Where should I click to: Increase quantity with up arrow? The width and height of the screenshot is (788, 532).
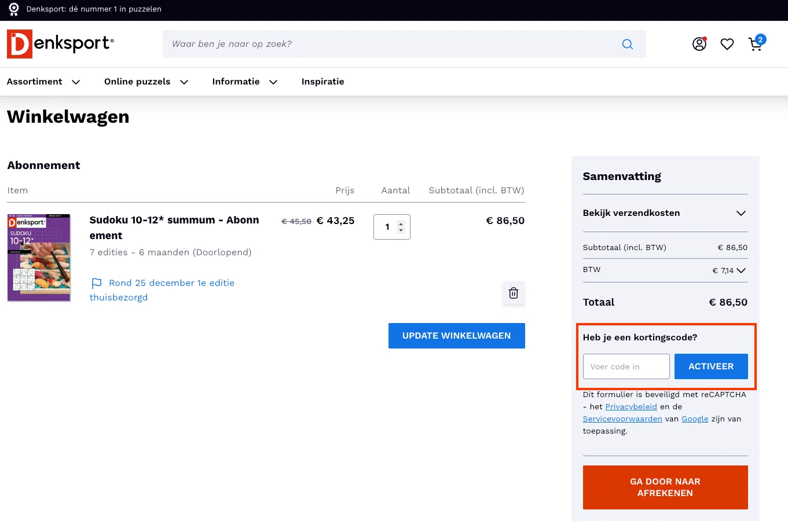(401, 223)
